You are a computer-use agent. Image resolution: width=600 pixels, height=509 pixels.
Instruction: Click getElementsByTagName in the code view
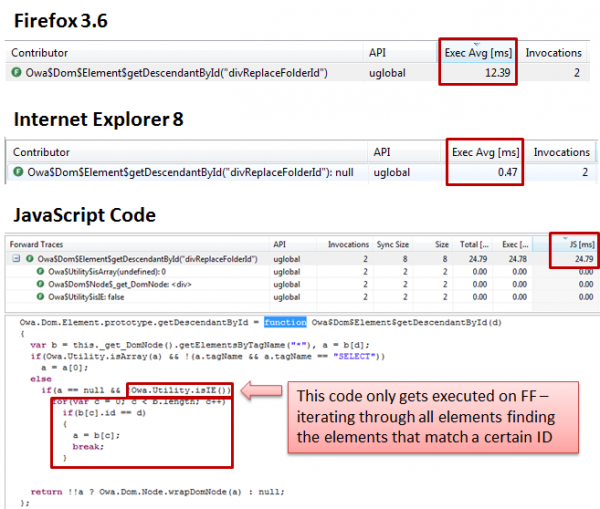(x=233, y=345)
